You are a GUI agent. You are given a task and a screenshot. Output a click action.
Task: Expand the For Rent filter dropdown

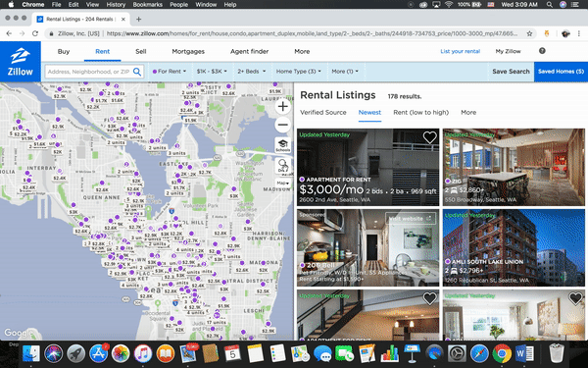[x=170, y=72]
